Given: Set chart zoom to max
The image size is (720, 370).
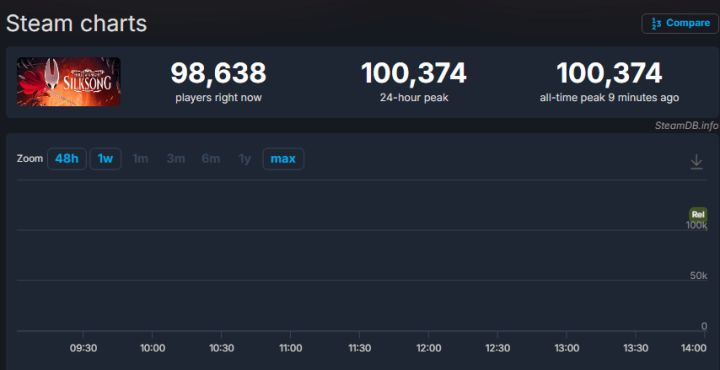Looking at the screenshot, I should click(283, 159).
